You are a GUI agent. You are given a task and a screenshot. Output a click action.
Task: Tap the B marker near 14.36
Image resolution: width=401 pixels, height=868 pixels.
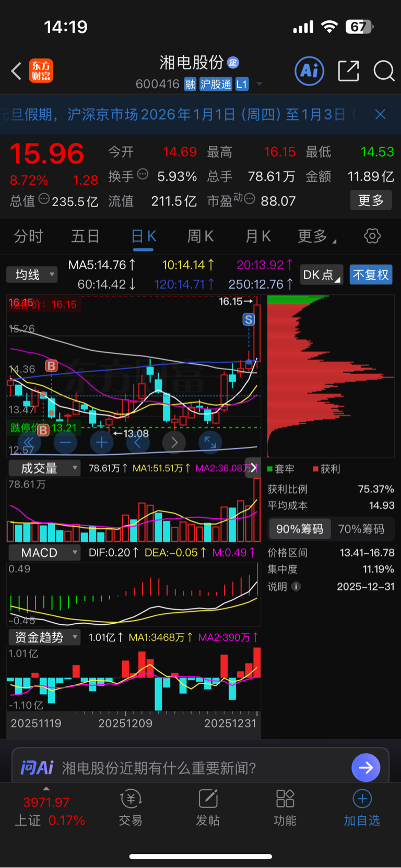[x=51, y=366]
